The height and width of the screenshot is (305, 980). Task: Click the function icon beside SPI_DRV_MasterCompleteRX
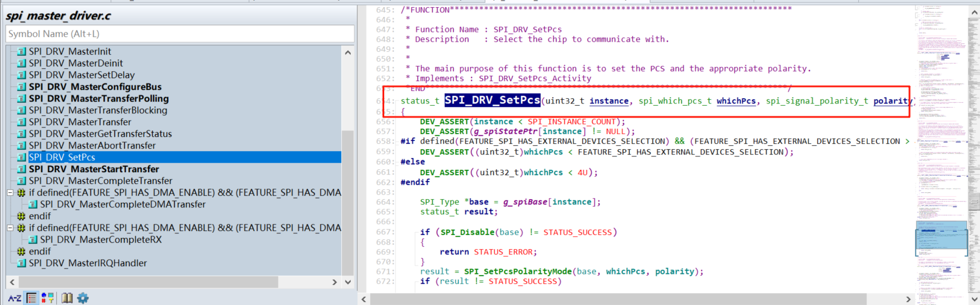33,240
